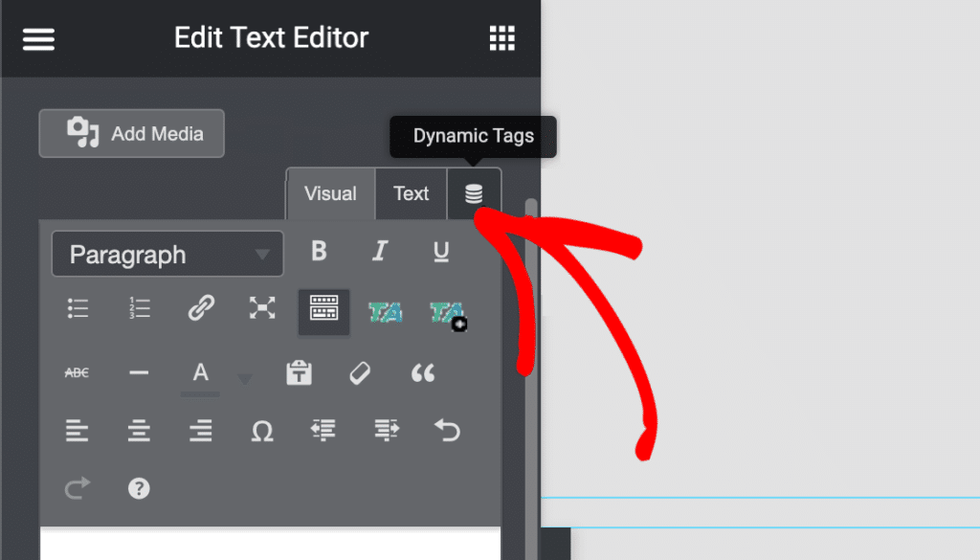Toggle Bold formatting

(319, 251)
